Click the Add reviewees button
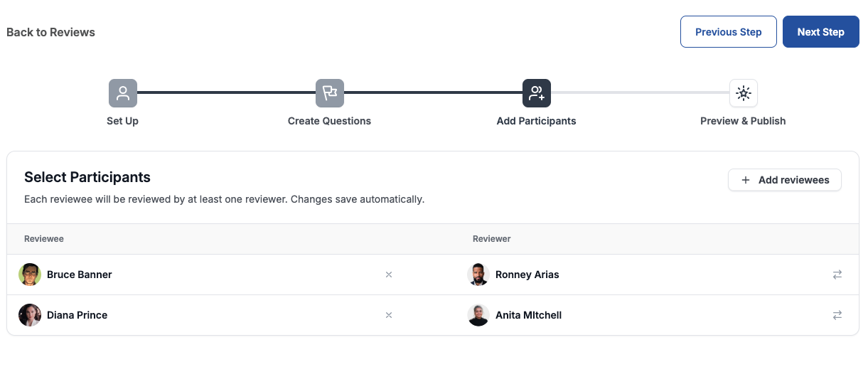The image size is (868, 367). pos(785,180)
